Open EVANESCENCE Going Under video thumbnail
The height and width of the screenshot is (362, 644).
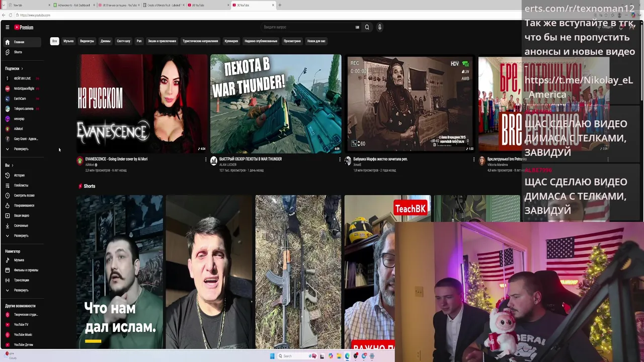click(x=142, y=104)
